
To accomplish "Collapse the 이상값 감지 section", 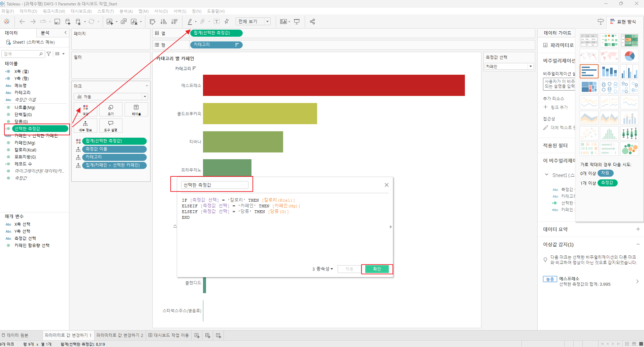I will tap(638, 244).
